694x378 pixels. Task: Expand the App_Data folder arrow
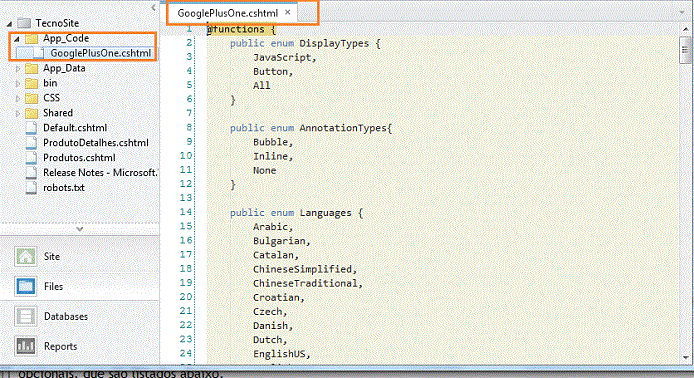[x=18, y=69]
